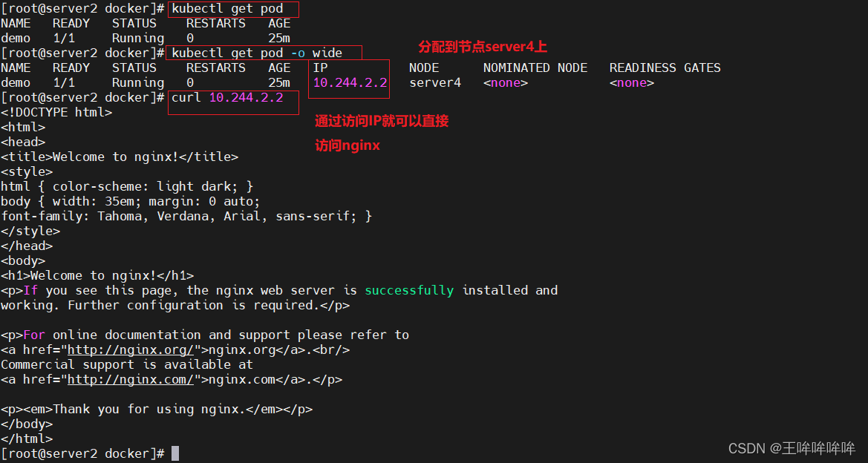Click the opening <style> tag line

pyautogui.click(x=27, y=171)
